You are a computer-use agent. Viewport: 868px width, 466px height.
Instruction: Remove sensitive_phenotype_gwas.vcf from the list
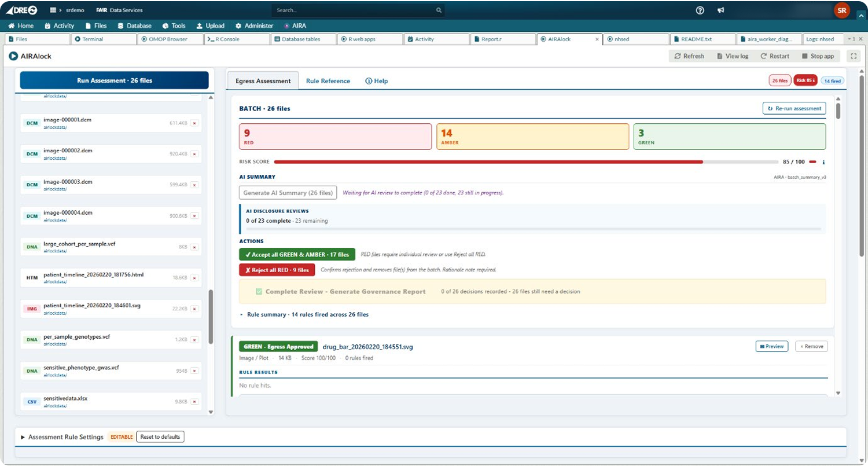coord(194,370)
